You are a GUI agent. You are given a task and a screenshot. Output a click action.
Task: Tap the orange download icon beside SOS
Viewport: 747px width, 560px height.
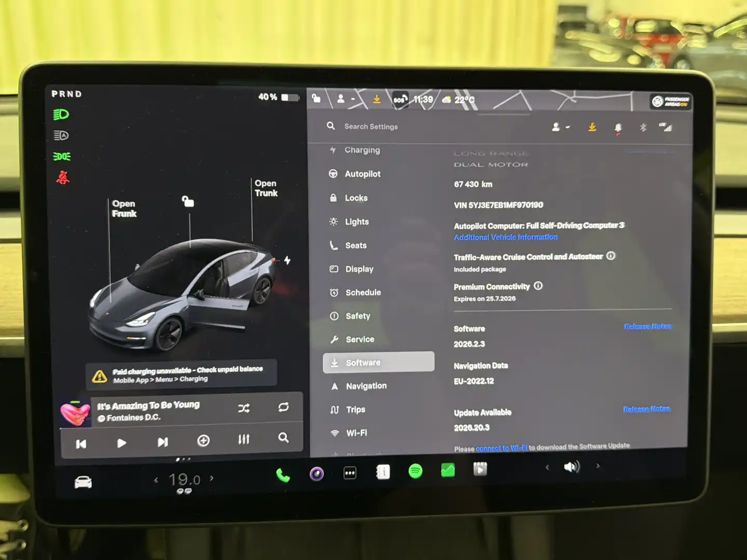click(x=377, y=99)
